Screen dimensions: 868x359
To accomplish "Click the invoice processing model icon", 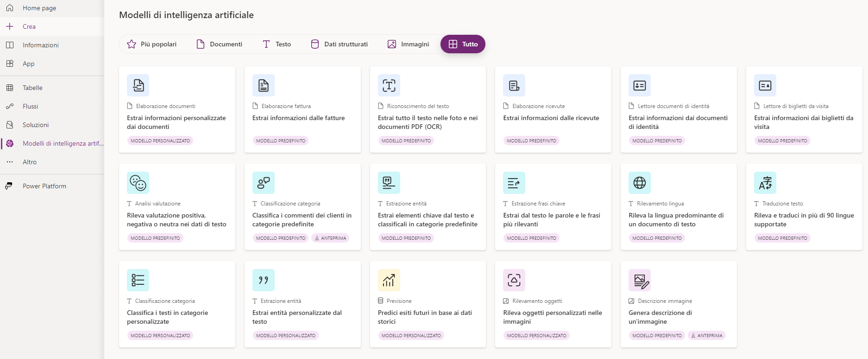I will coord(264,85).
